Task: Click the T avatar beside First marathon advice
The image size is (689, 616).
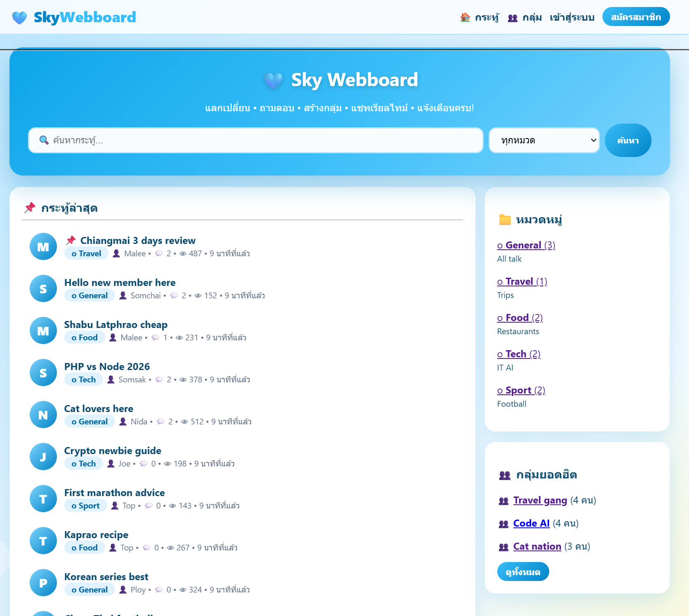Action: [x=43, y=499]
